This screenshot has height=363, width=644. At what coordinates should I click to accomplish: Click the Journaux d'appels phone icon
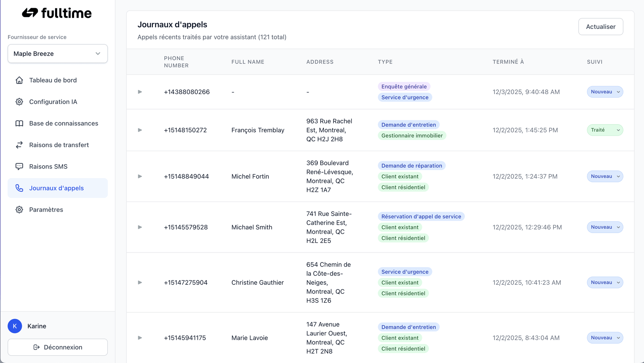pos(19,188)
